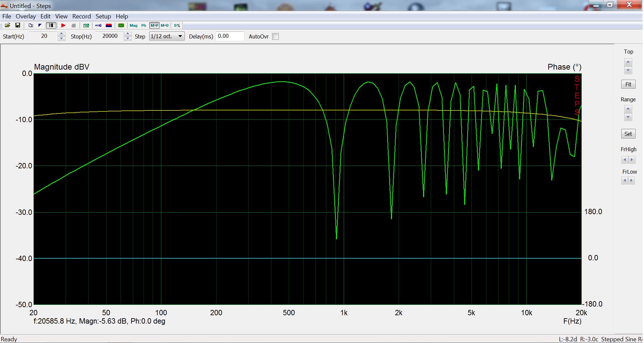Enable the AutoOvr checkbox
Image resolution: width=644 pixels, height=343 pixels.
click(x=275, y=36)
